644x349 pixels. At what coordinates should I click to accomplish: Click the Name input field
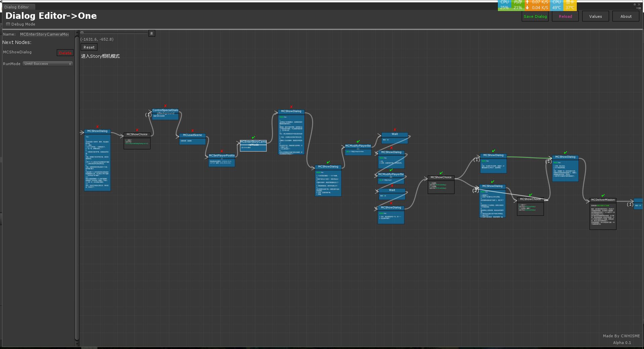(44, 34)
